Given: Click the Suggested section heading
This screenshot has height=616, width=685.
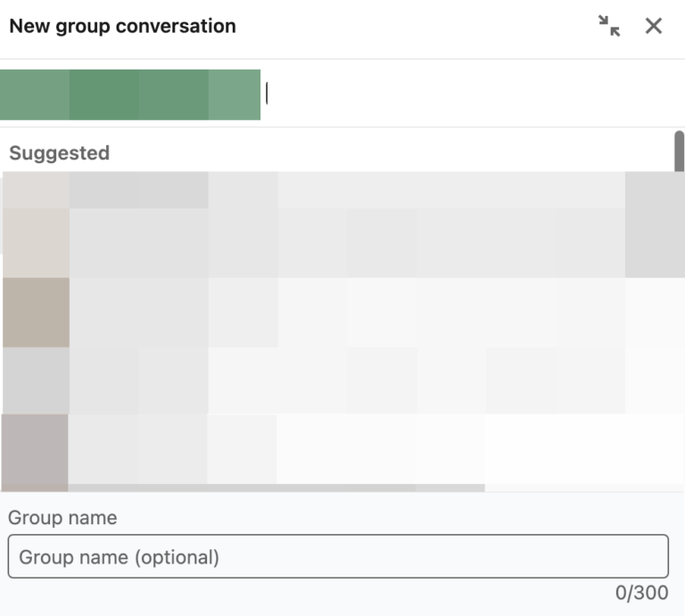Looking at the screenshot, I should coord(59,153).
